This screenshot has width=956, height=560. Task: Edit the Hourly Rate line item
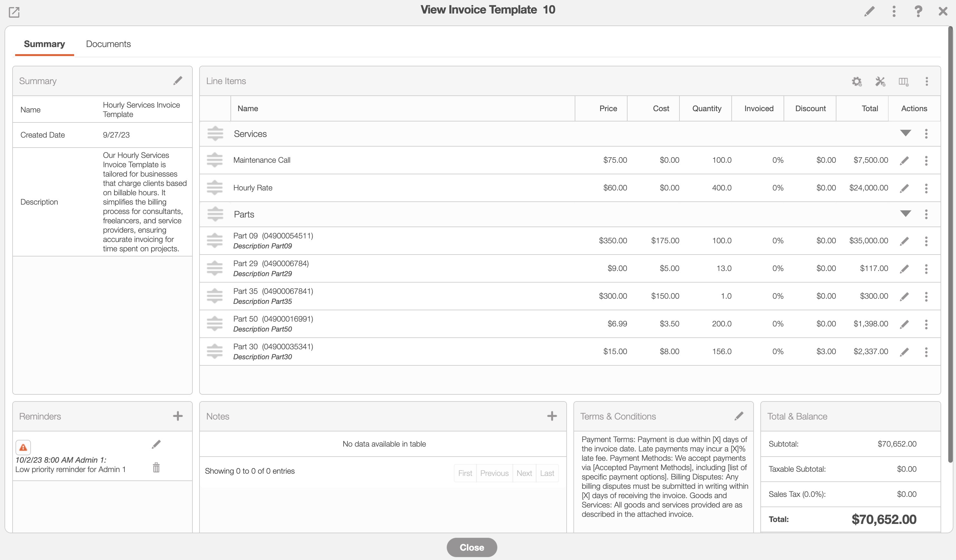click(904, 188)
